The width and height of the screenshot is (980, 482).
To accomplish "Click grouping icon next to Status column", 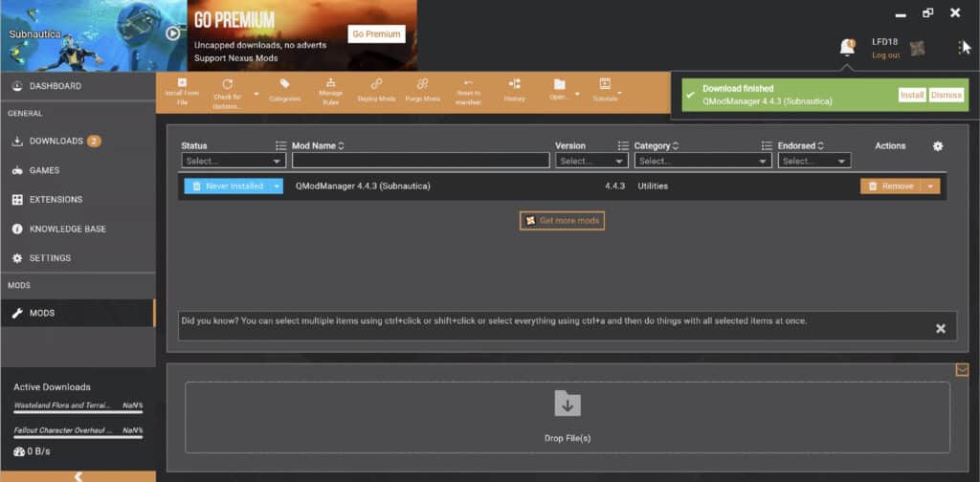I will coord(280,145).
